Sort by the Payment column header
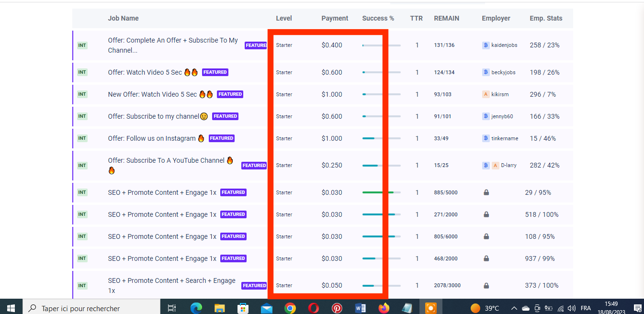 coord(335,18)
